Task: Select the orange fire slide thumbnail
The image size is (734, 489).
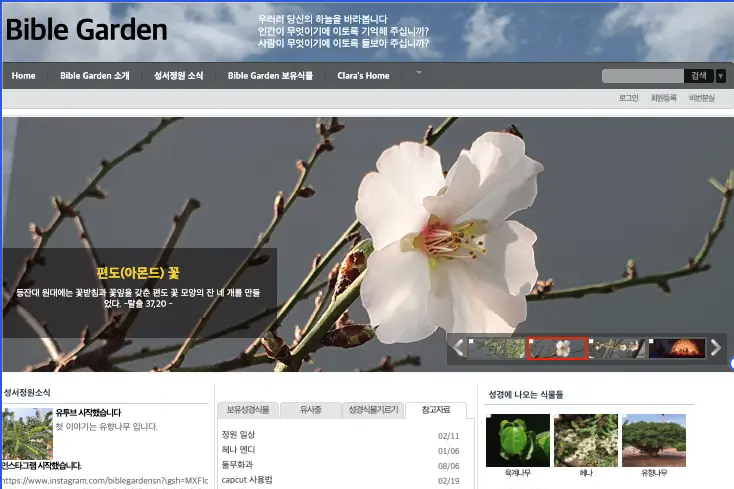Action: 677,348
